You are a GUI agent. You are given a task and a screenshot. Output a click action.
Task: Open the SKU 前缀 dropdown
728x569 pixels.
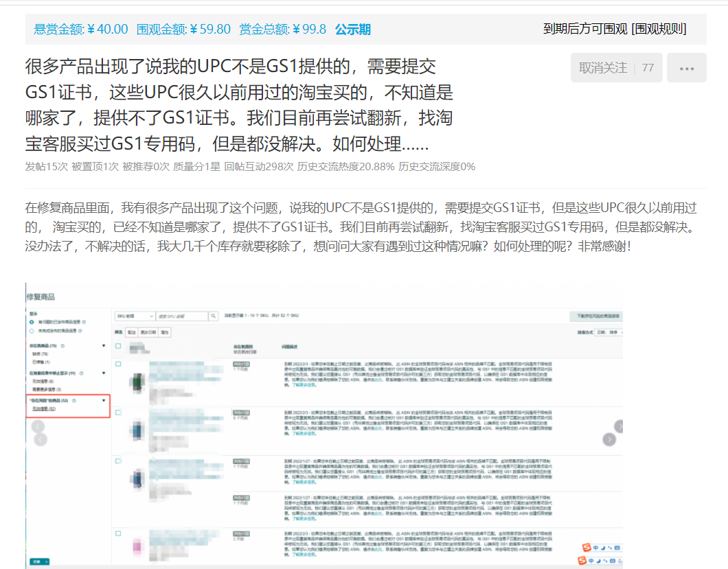click(135, 316)
